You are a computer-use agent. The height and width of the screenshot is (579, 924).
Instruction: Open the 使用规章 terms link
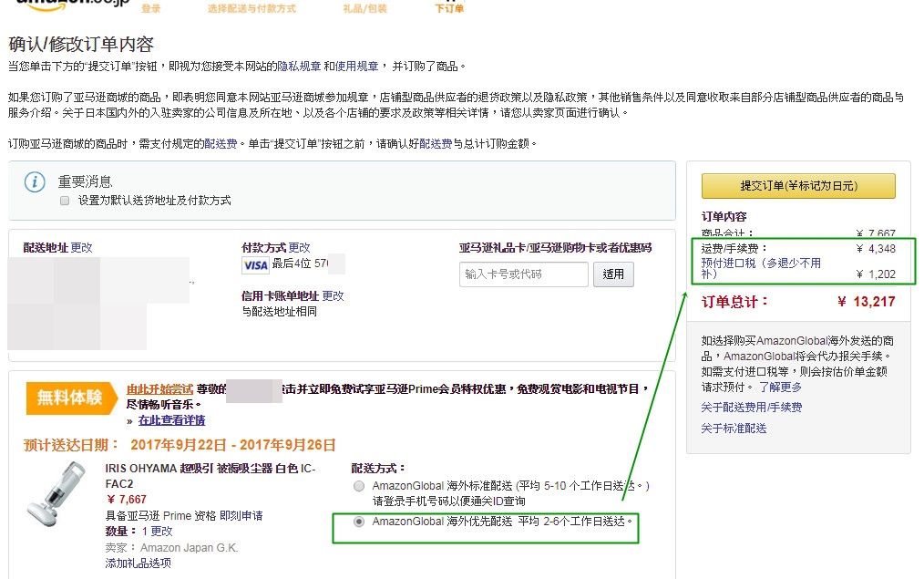click(356, 67)
